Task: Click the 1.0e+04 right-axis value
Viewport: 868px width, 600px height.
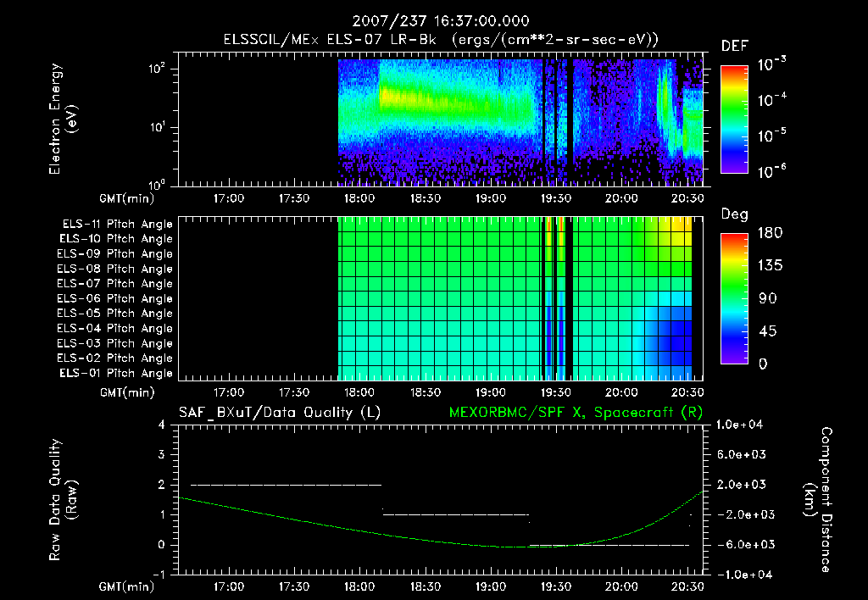Action: [739, 425]
